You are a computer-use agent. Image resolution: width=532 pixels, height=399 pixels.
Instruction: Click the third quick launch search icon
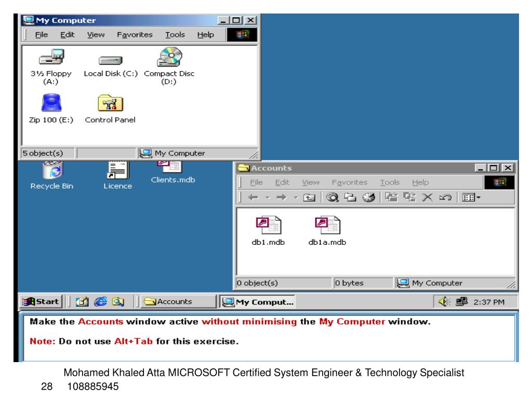point(118,302)
